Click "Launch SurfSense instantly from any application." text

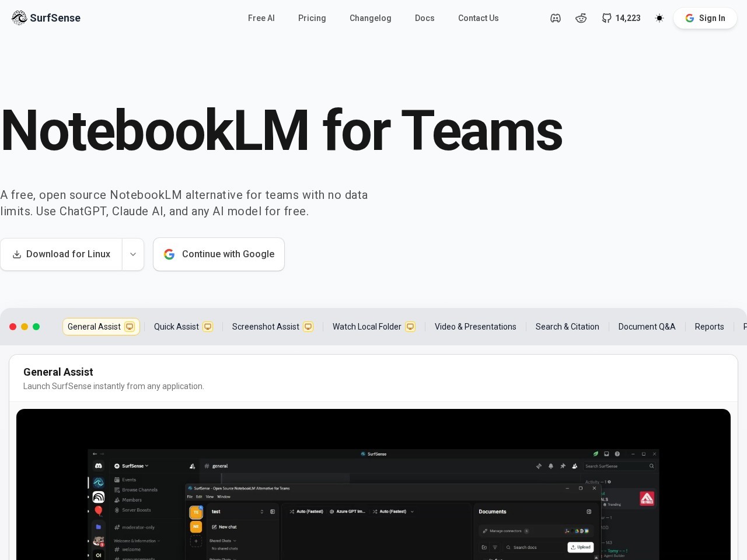click(x=114, y=386)
